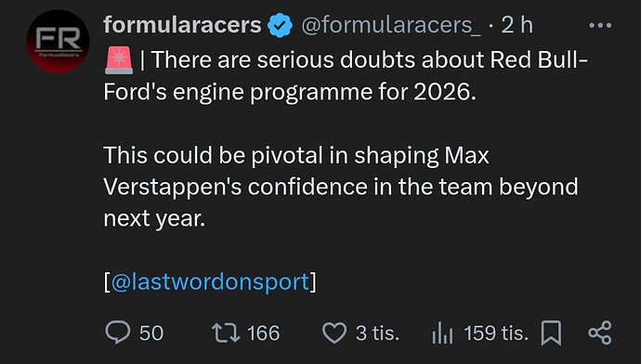Click the blue verified checkmark badge
Image resolution: width=641 pixels, height=364 pixels.
tap(280, 25)
